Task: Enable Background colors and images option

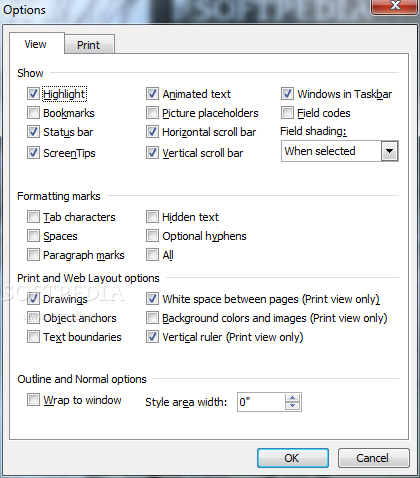Action: click(152, 318)
